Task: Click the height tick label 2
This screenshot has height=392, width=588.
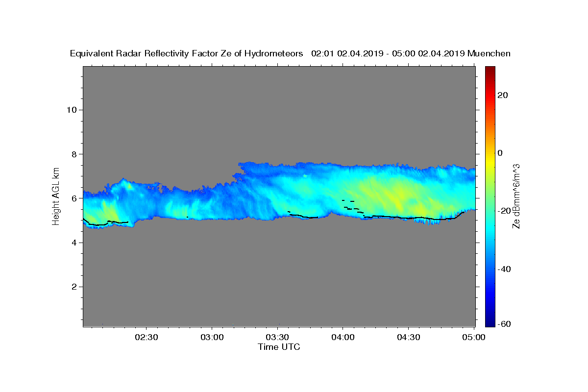Action: (x=73, y=287)
